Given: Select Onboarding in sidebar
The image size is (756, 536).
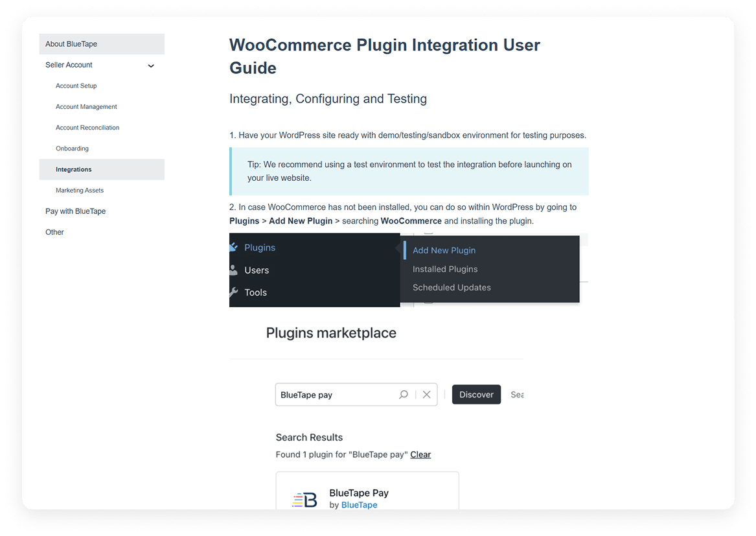Looking at the screenshot, I should pos(73,148).
